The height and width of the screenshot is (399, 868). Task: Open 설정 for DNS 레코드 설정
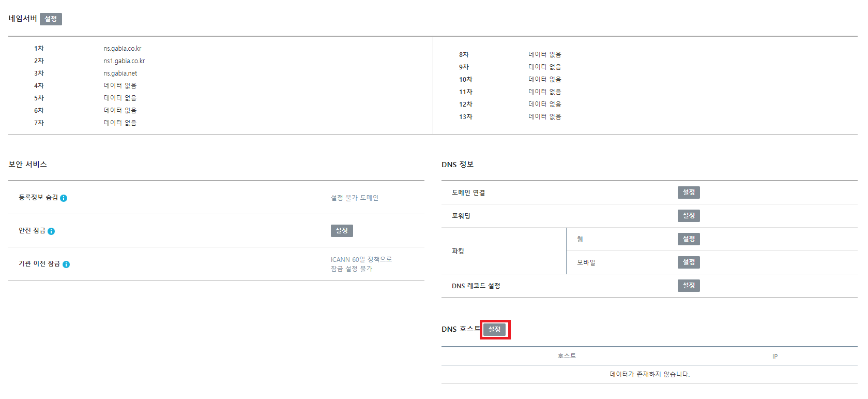[x=689, y=286]
